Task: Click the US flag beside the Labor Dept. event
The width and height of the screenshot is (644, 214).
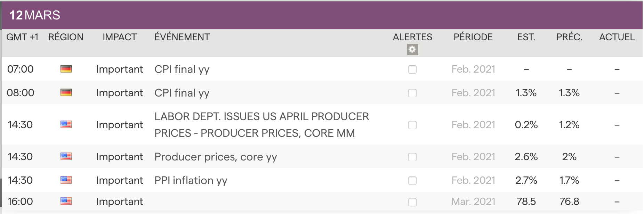Action: [66, 125]
